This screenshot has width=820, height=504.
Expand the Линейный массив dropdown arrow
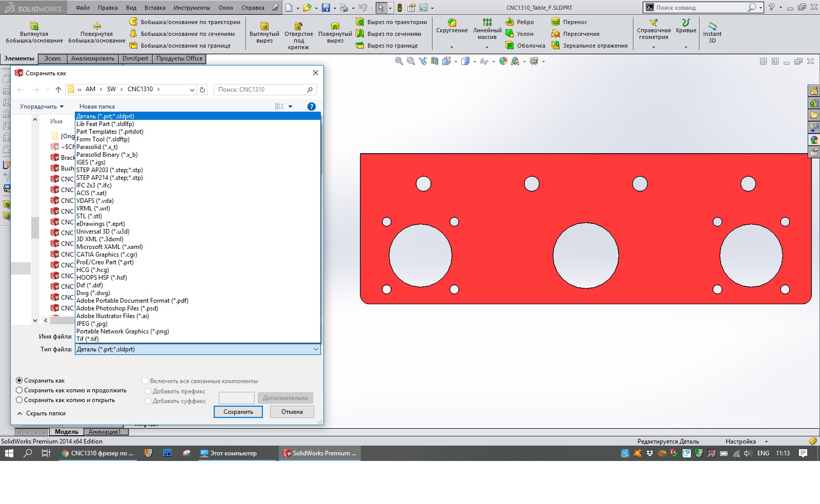pyautogui.click(x=487, y=47)
